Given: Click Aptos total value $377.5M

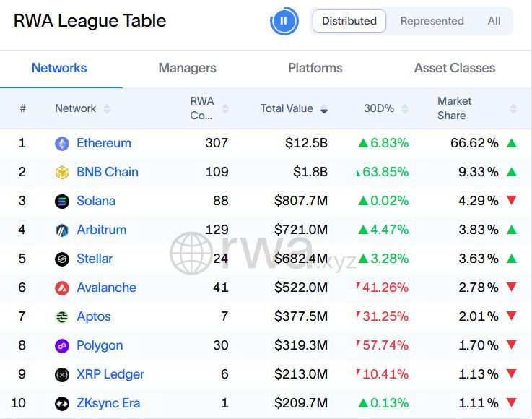Looking at the screenshot, I should pos(301,316).
